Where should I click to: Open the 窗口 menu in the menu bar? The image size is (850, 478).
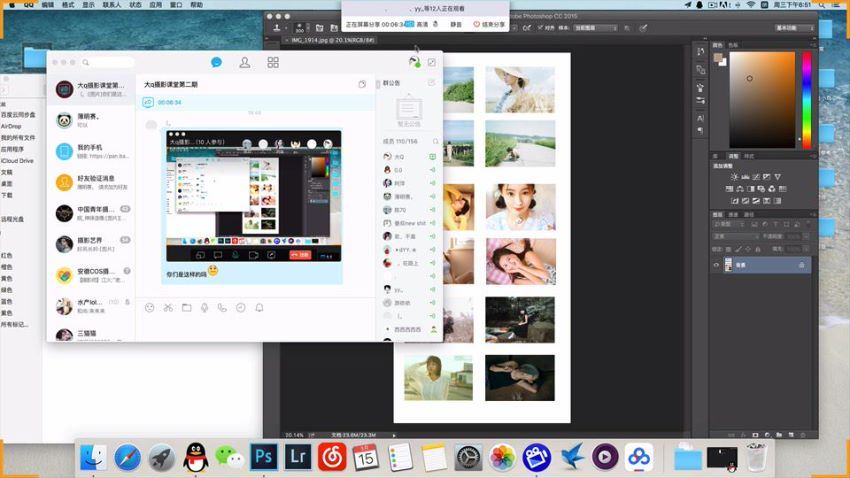[175, 5]
